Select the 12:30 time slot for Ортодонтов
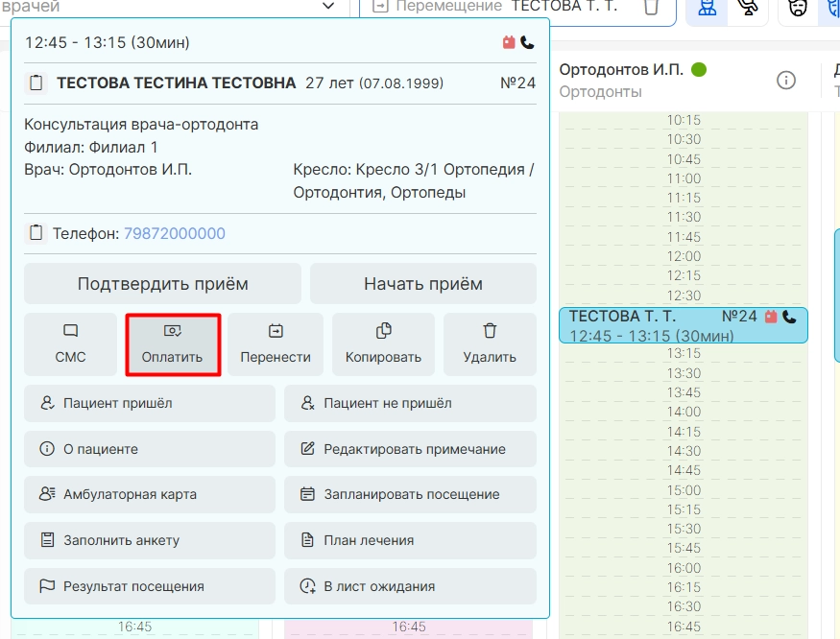This screenshot has width=840, height=639. coord(683,296)
